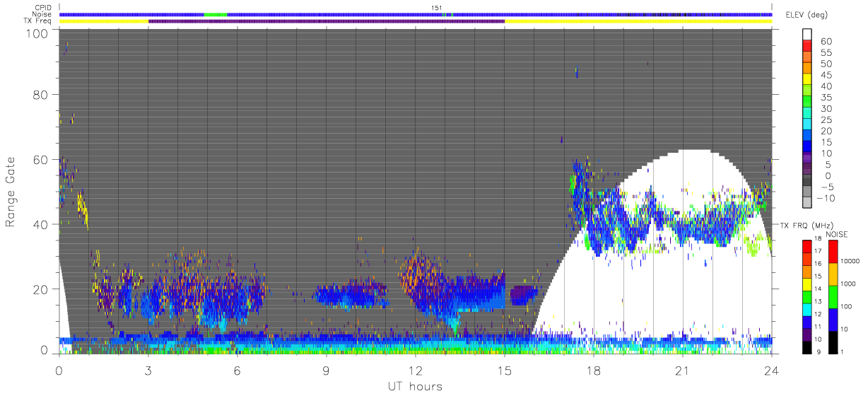Click the ELEV colorbar label 55
The image size is (868, 401).
(826, 52)
